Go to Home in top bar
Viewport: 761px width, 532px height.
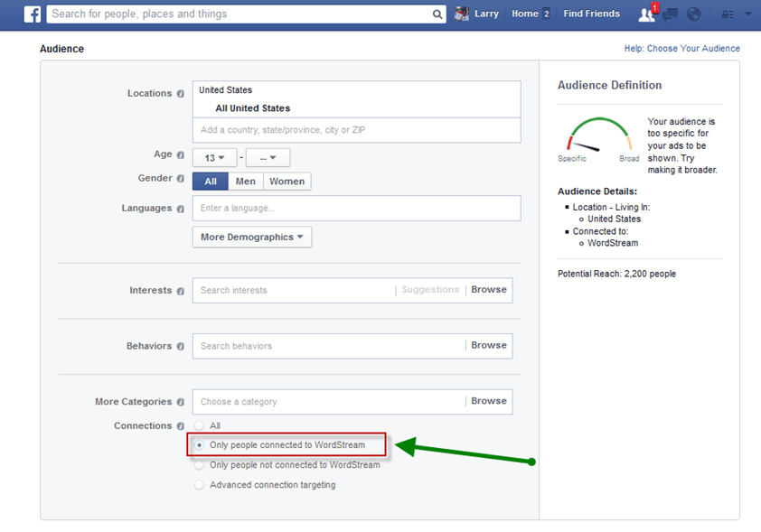(524, 14)
